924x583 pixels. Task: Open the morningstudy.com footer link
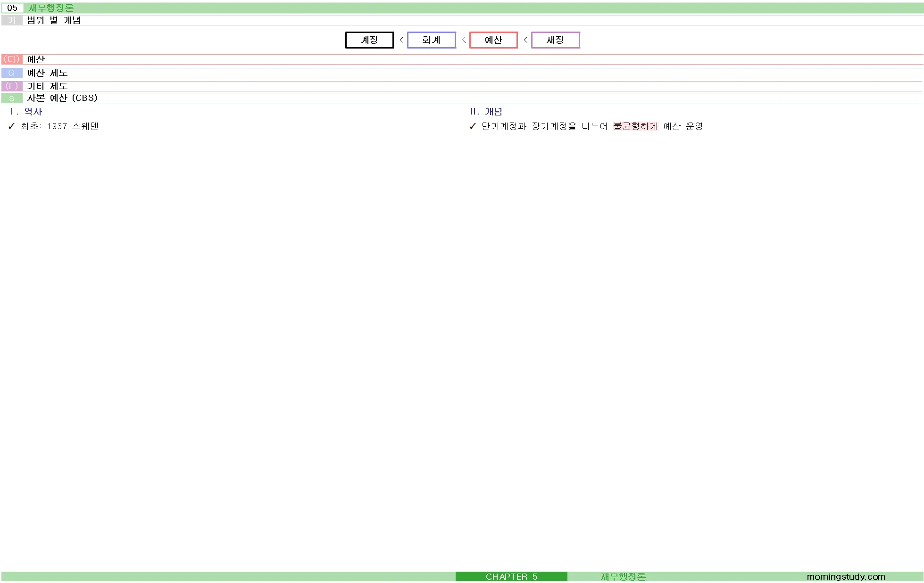coord(846,577)
